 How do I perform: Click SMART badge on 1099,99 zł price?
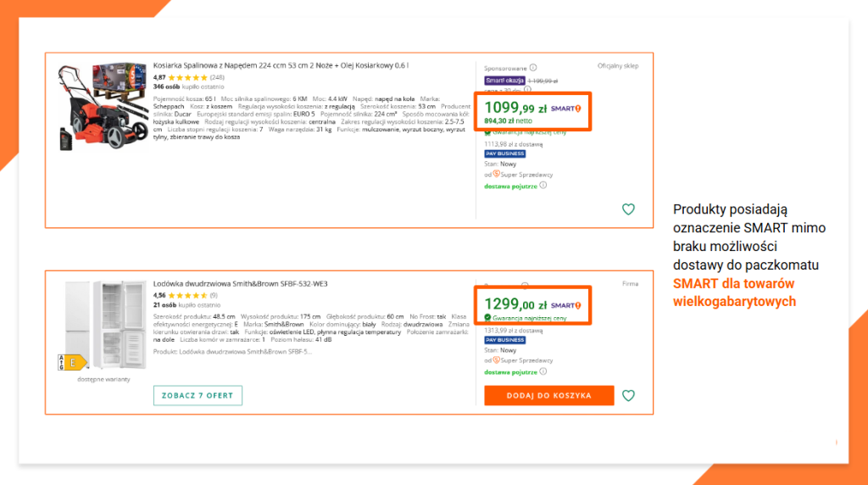point(566,109)
